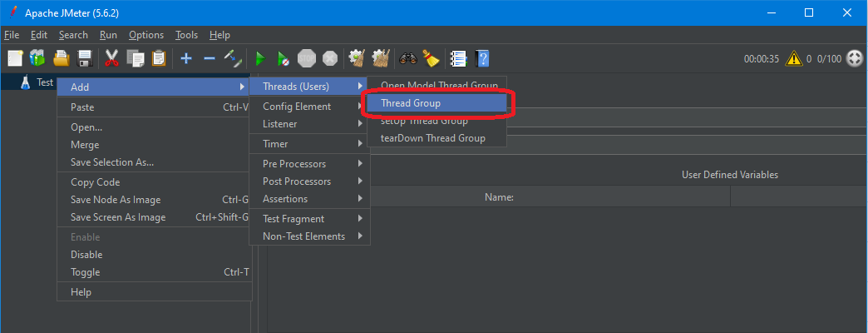This screenshot has height=333, width=868.
Task: Click the Open file folder icon
Action: pyautogui.click(x=61, y=57)
